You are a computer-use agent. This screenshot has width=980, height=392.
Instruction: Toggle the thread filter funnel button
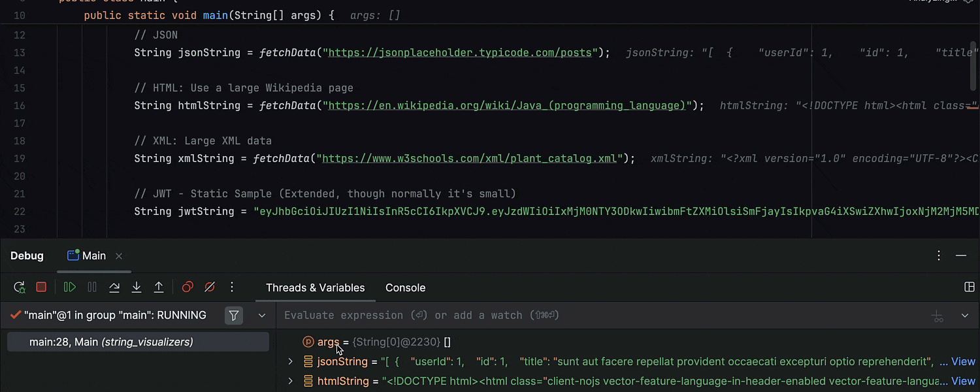coord(234,316)
